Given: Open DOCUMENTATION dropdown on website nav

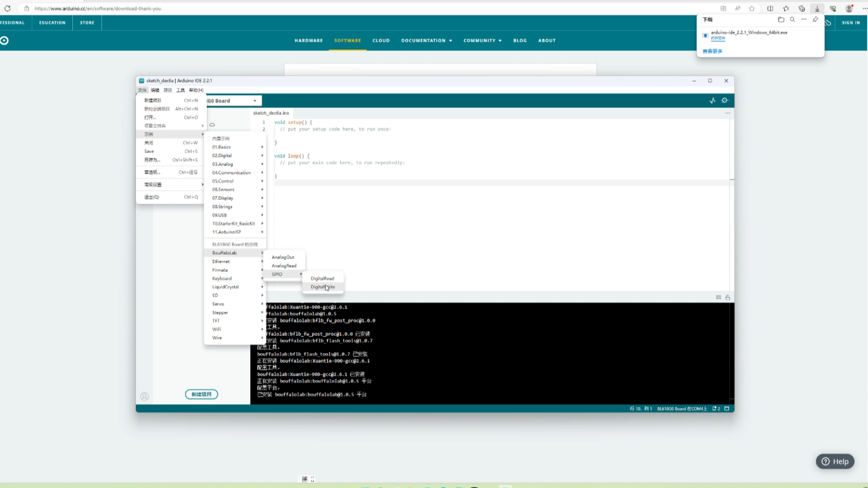Looking at the screenshot, I should pos(427,40).
